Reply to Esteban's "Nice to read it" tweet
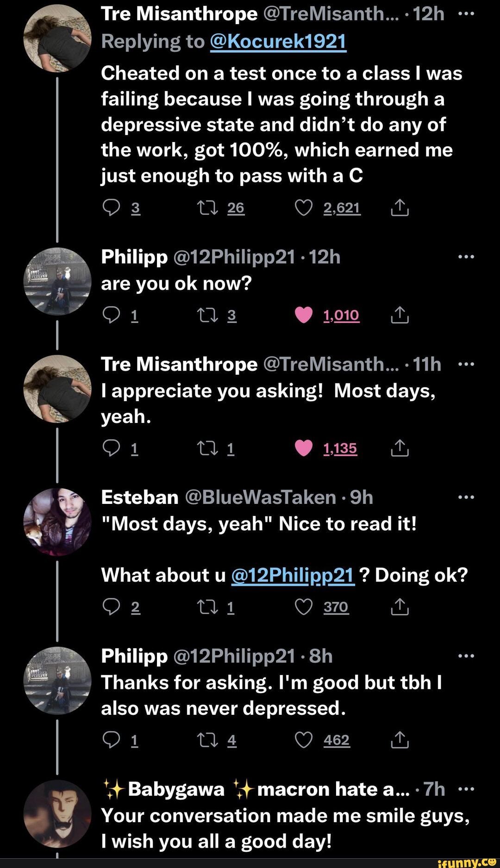Viewport: 500px width, 868px height. pos(111,607)
